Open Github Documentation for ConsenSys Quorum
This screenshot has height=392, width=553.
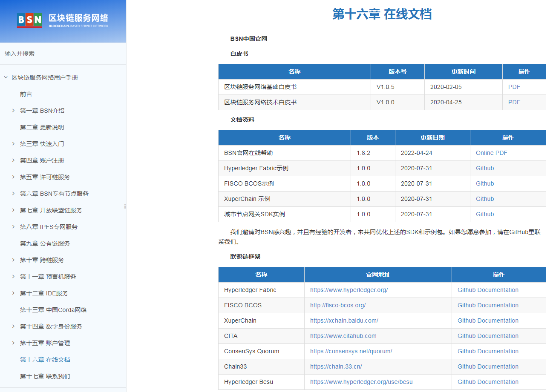[488, 351]
